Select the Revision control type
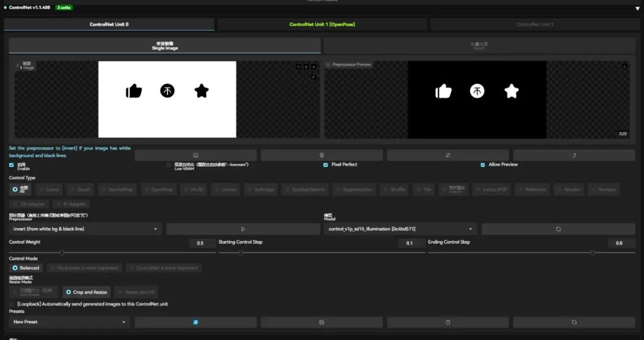Viewport: 644px width, 340px height. (603, 189)
